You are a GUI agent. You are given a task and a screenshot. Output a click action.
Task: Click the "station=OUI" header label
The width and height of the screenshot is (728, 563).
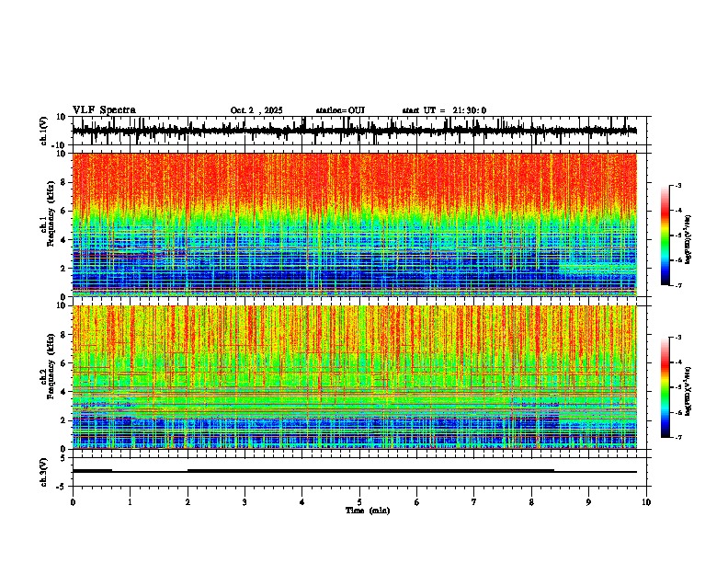(340, 110)
